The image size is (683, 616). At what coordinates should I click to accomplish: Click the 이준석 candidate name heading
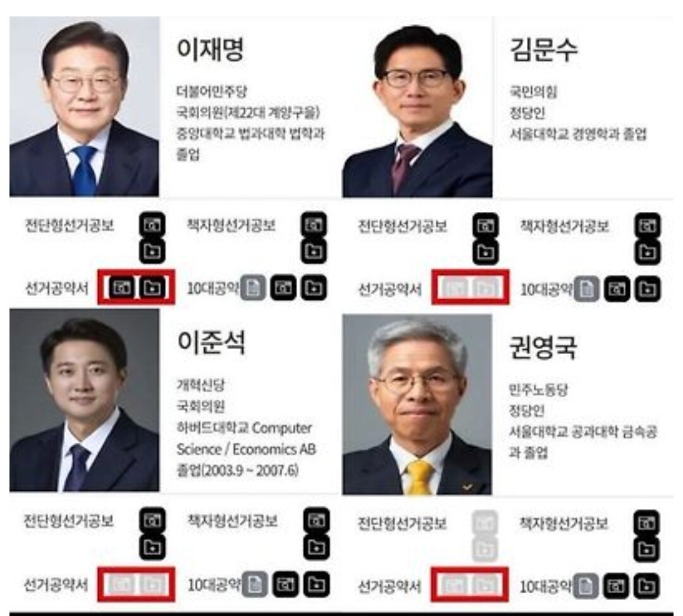211,343
